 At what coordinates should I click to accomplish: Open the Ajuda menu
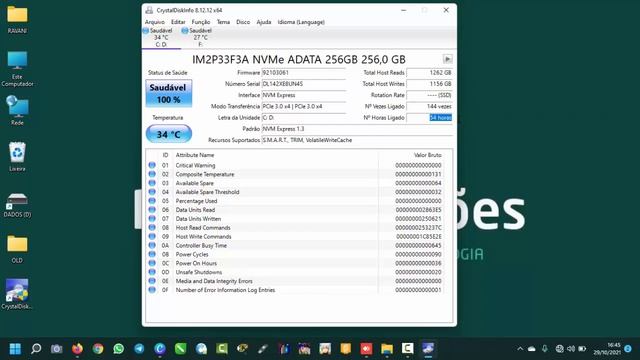coord(264,22)
